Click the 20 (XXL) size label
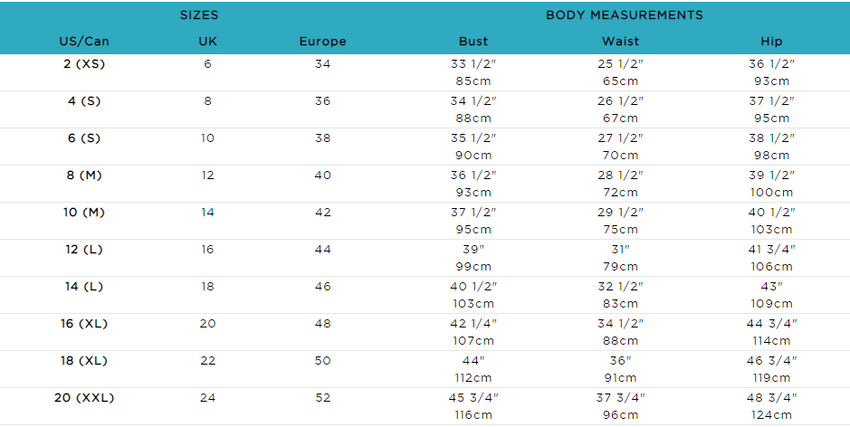 coord(84,398)
